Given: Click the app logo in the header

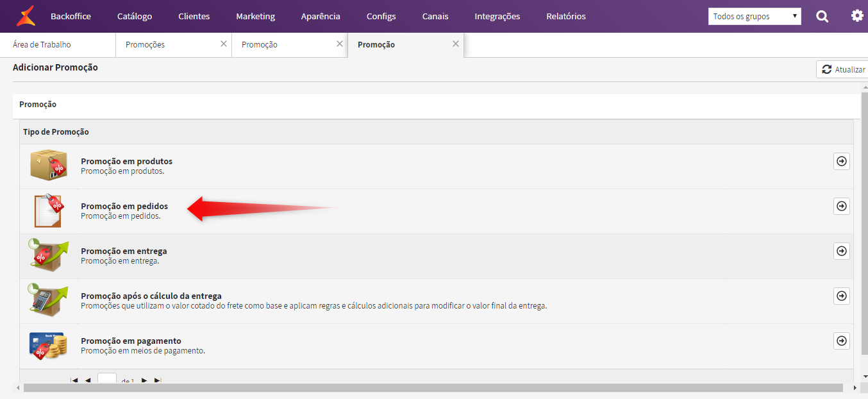Looking at the screenshot, I should 26,15.
